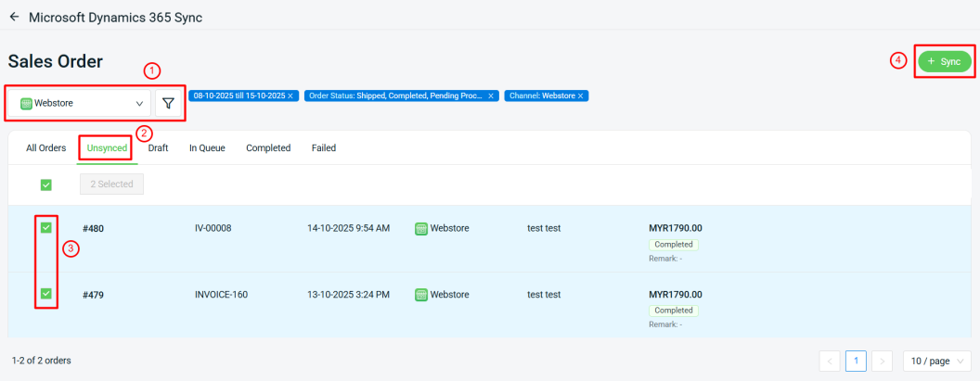Open the 10 / page size dropdown
The width and height of the screenshot is (980, 381).
point(936,361)
